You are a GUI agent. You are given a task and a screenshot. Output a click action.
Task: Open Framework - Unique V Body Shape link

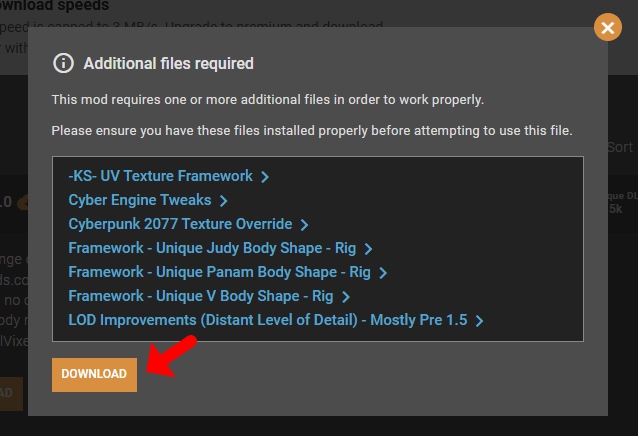pyautogui.click(x=200, y=296)
